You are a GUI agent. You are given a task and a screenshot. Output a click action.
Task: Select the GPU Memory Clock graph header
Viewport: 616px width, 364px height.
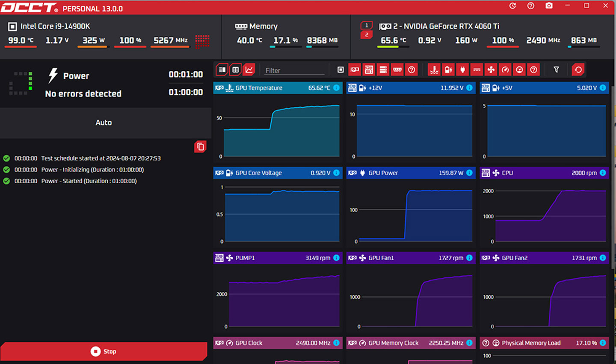pos(411,343)
